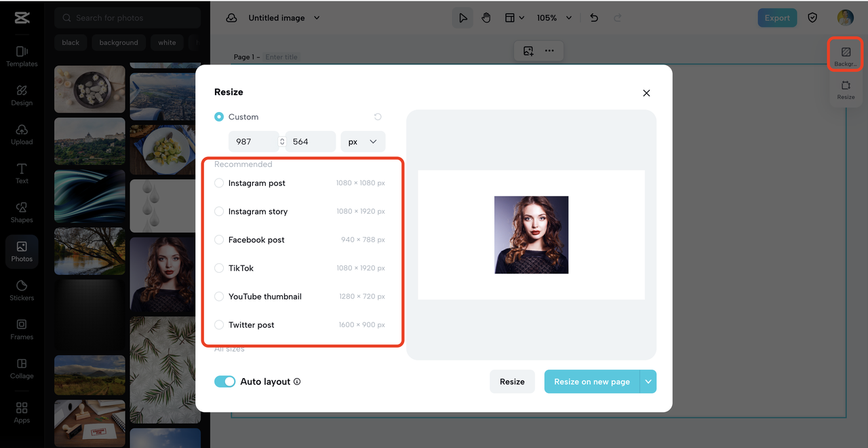This screenshot has width=868, height=448.
Task: Open the Background panel icon
Action: click(x=846, y=54)
